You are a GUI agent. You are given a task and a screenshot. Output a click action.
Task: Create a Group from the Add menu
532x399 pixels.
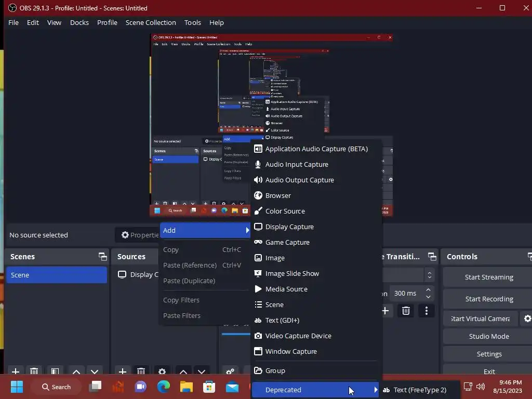click(x=314, y=371)
